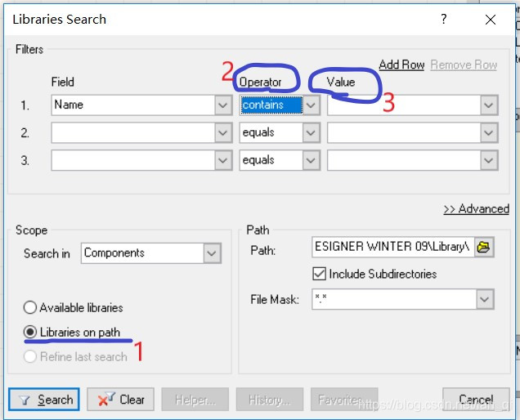Click the help question mark in title bar
520x420 pixels.
[444, 19]
